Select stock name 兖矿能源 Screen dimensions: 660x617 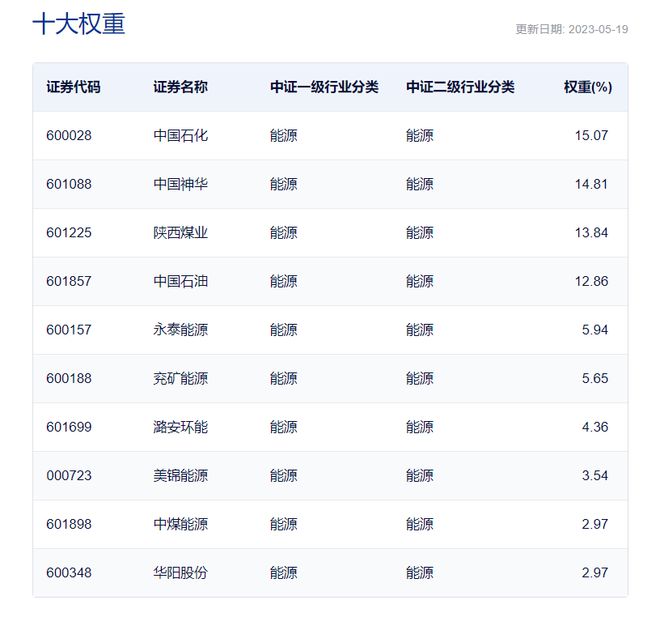coord(180,378)
